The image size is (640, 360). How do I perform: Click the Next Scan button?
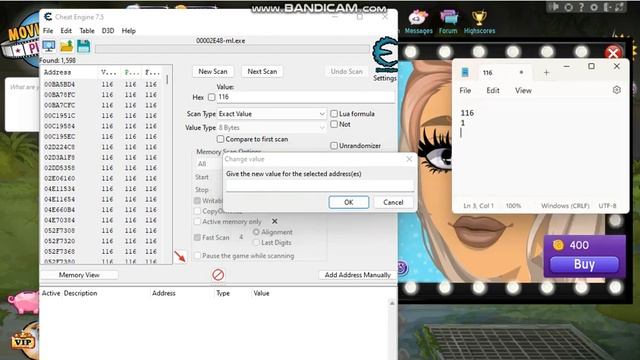coord(262,71)
